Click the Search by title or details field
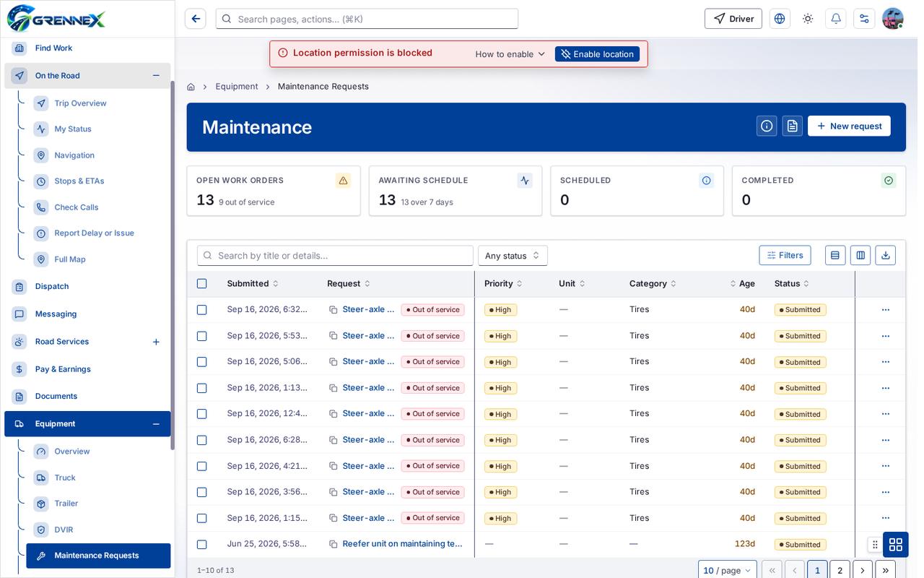Viewport: 924px width, 578px height. coord(335,256)
